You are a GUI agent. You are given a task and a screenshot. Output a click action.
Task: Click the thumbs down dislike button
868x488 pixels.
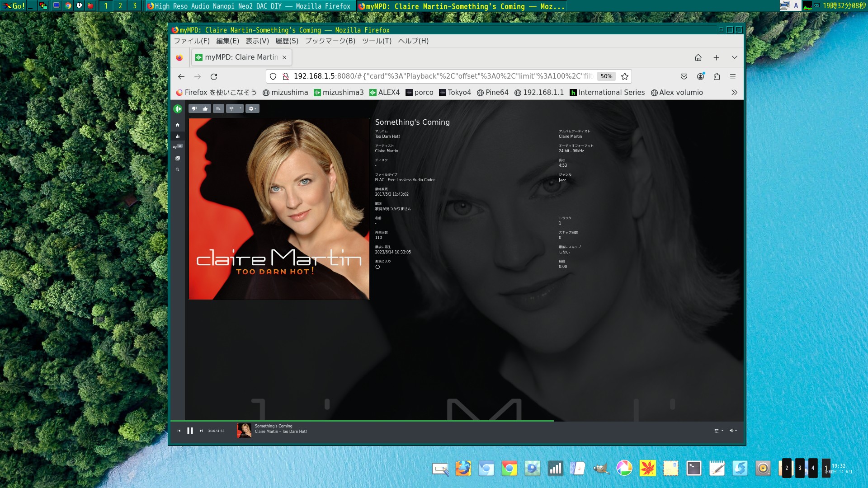click(194, 108)
